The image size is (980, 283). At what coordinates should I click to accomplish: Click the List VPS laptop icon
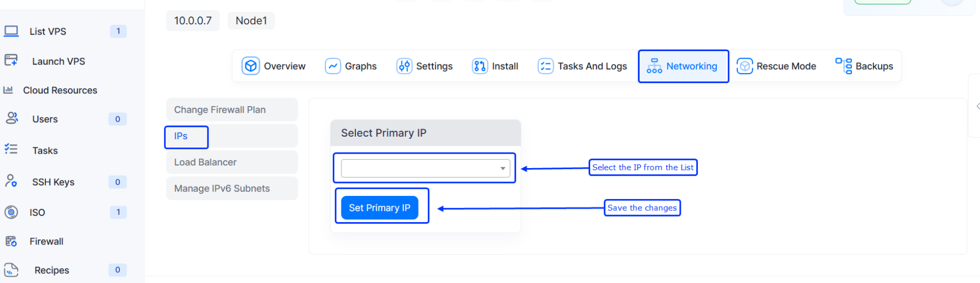(x=11, y=31)
